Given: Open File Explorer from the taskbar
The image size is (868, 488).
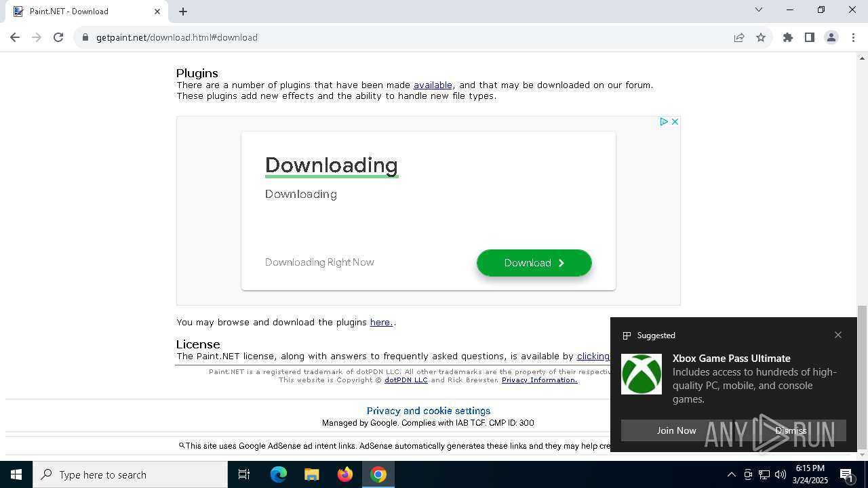Looking at the screenshot, I should (x=311, y=474).
